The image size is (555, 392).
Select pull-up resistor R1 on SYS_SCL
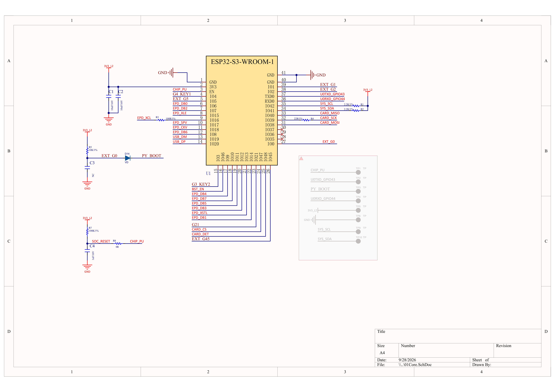[356, 106]
